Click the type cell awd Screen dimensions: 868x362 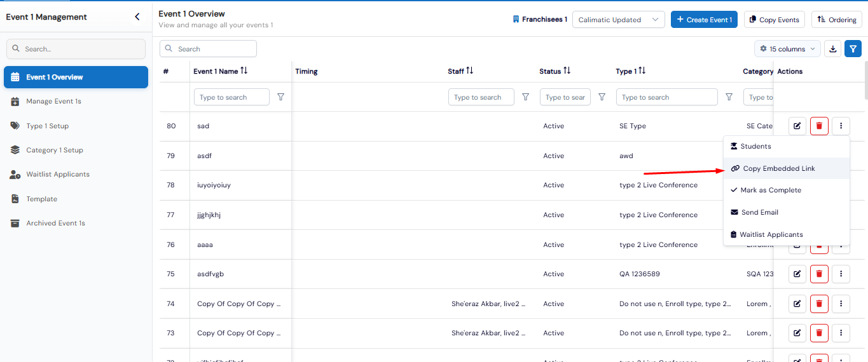[626, 156]
